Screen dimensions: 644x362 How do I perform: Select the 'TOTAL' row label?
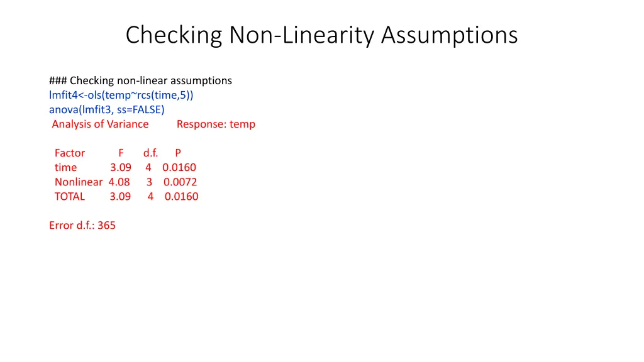coord(69,196)
